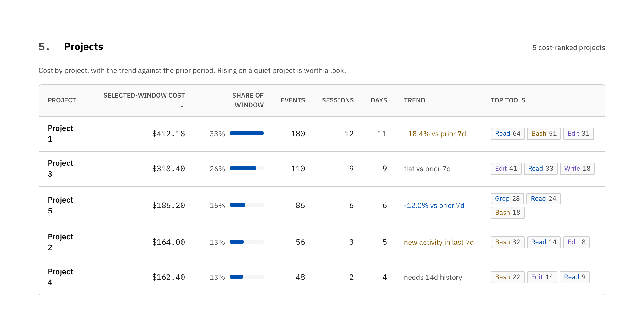Sort by the Events column header
This screenshot has width=644, height=334.
point(292,100)
